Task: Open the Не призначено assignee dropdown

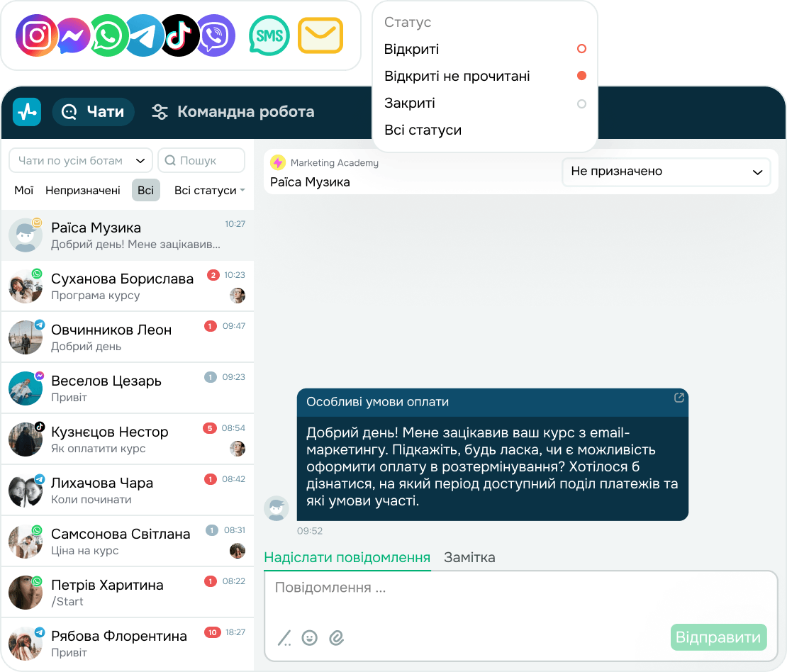Action: 666,172
